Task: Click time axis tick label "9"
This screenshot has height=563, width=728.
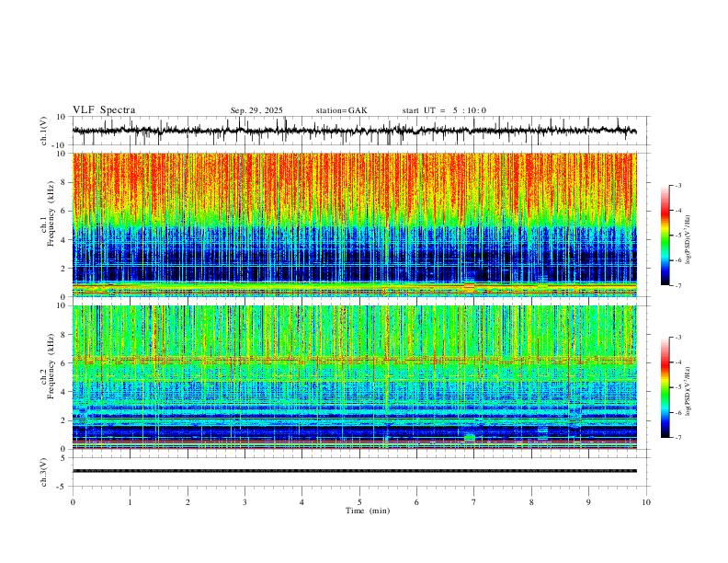Action: pos(588,502)
